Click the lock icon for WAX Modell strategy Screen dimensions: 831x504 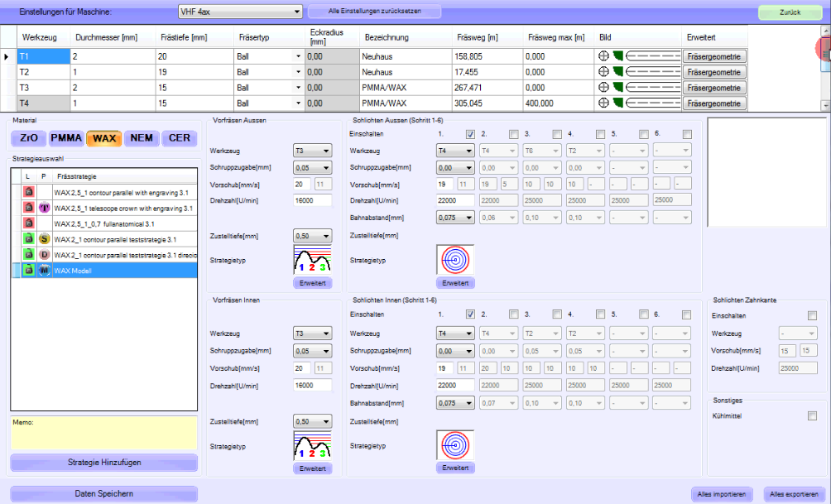[27, 270]
